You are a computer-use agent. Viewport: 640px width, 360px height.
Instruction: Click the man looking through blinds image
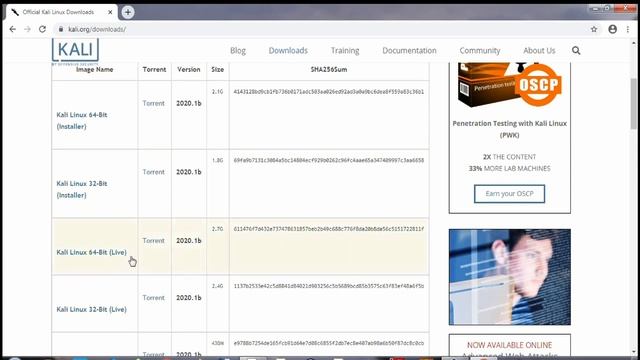[509, 277]
